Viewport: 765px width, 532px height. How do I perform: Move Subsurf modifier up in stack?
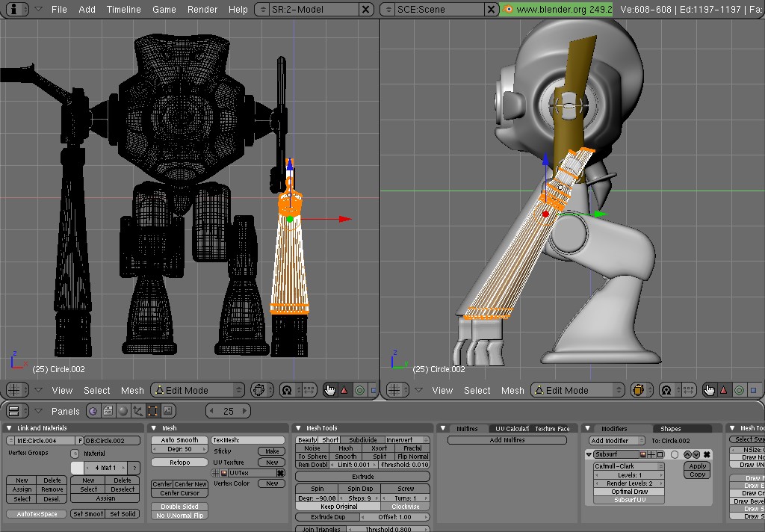point(687,454)
